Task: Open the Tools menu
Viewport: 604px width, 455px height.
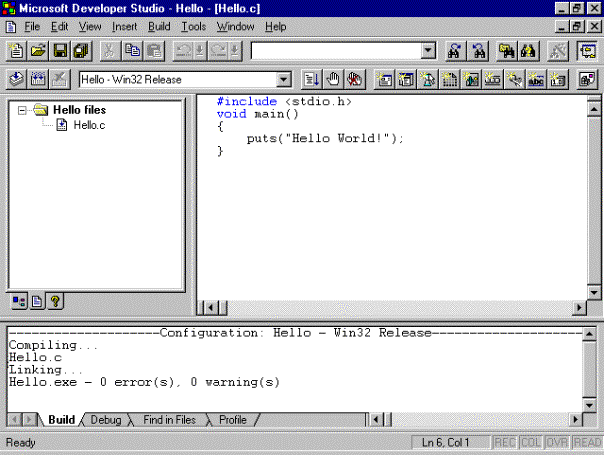Action: pos(194,26)
